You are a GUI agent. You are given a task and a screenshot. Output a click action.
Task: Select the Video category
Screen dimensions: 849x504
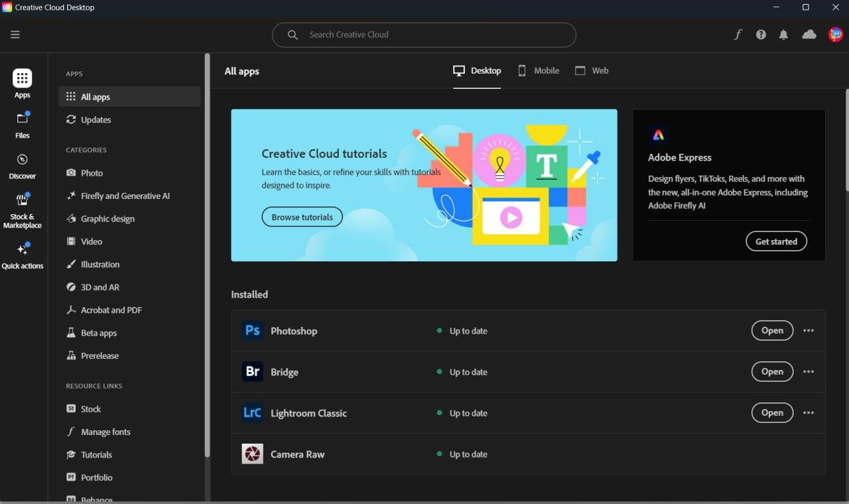click(130, 241)
